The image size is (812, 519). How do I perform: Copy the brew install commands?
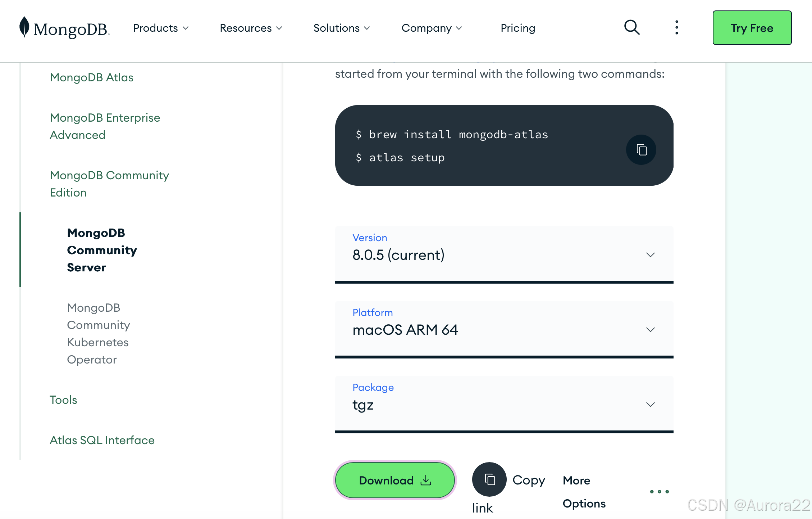point(641,150)
